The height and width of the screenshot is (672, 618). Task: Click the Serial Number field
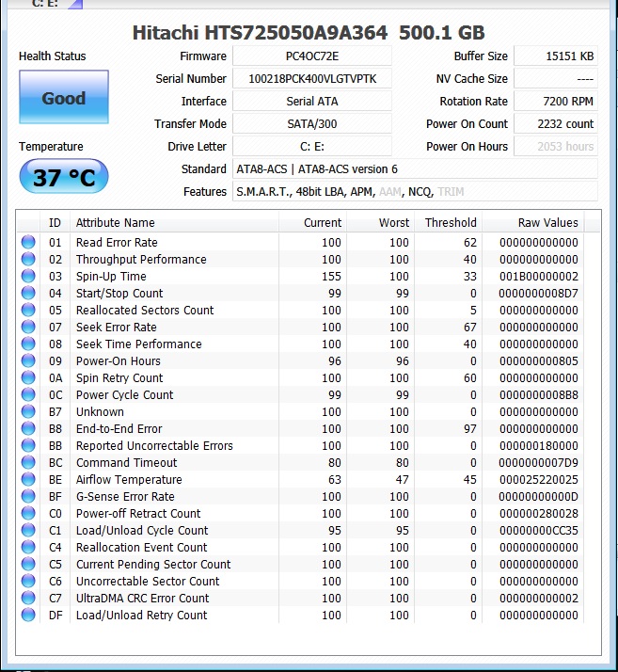click(312, 79)
